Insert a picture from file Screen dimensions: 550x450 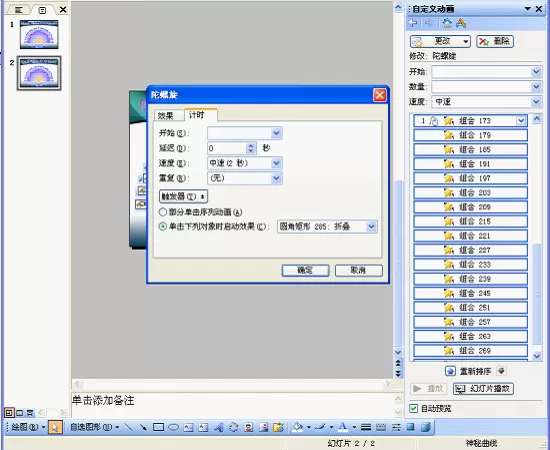click(x=263, y=427)
